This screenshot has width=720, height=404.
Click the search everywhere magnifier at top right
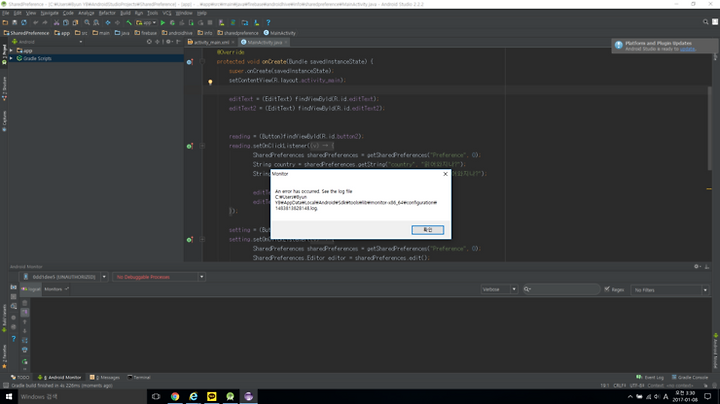(706, 22)
